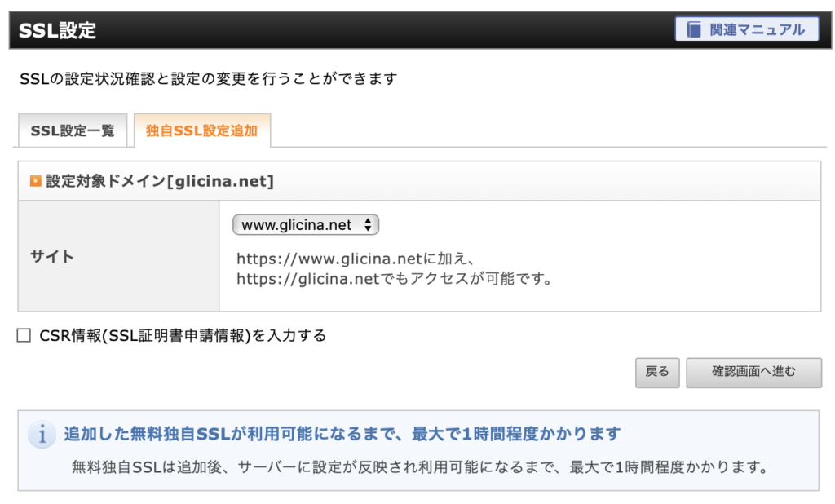Click the 無料独自SSLは追加後 notice detail text
This screenshot has width=835, height=504.
tap(420, 467)
